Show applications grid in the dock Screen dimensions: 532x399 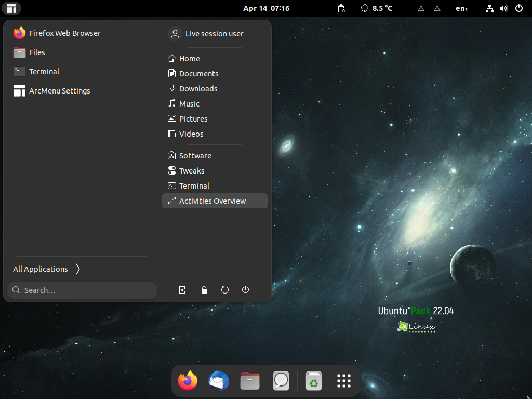[344, 381]
